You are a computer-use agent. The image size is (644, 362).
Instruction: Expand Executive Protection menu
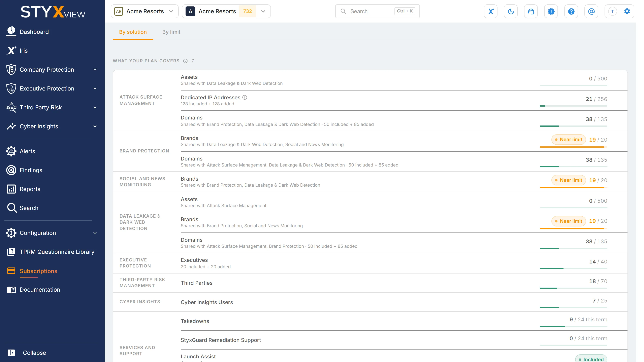click(x=95, y=88)
